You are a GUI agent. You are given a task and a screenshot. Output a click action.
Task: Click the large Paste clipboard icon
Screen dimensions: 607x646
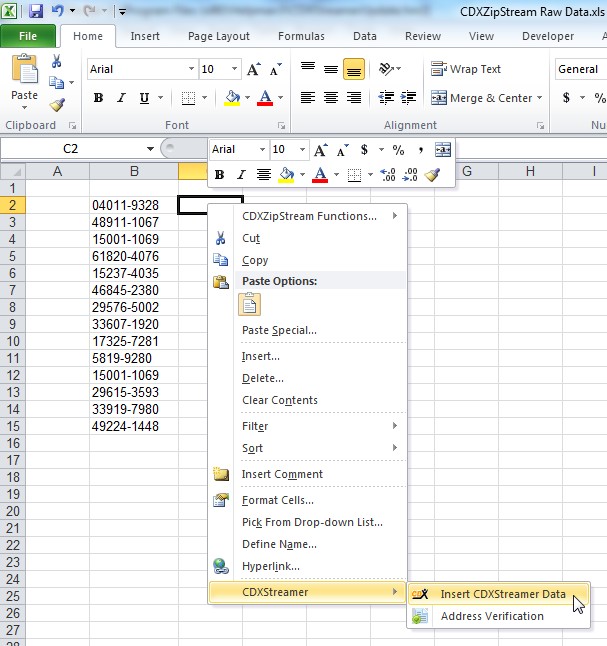coord(25,69)
